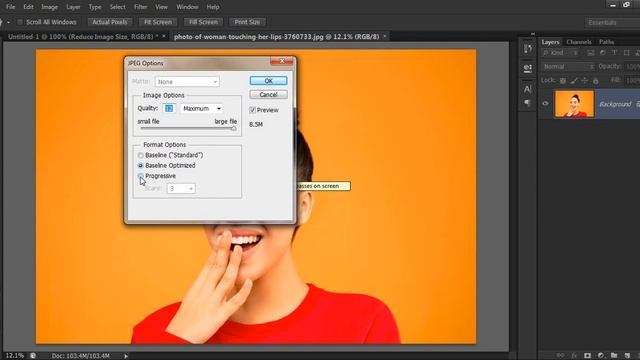
Task: Expand the status bar Doc info arrow
Action: coord(126,356)
